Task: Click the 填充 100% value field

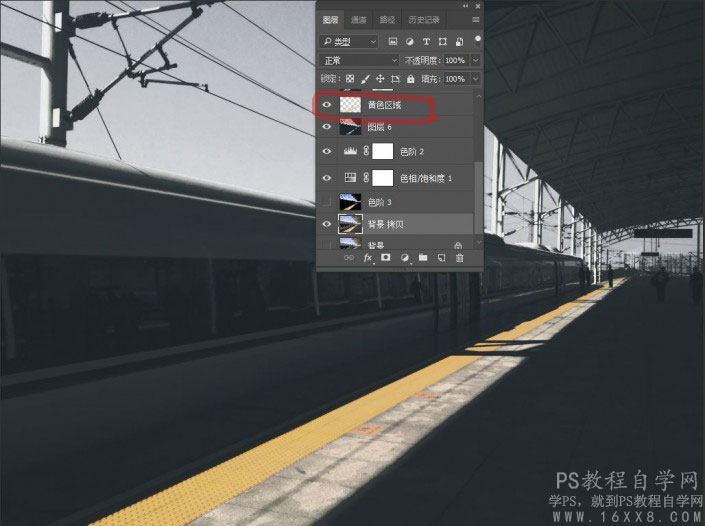Action: [455, 79]
